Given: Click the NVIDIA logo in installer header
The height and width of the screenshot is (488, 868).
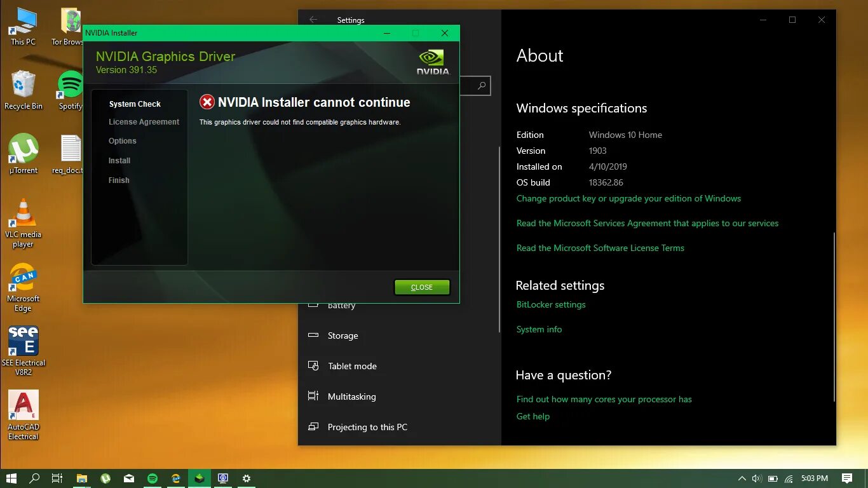Looking at the screenshot, I should click(x=433, y=62).
